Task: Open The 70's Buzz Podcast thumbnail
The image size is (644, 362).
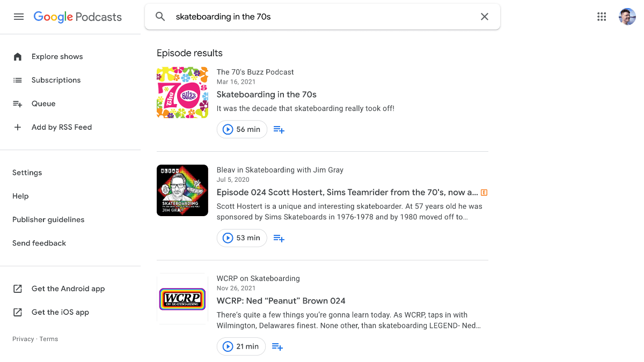Action: pos(182,92)
